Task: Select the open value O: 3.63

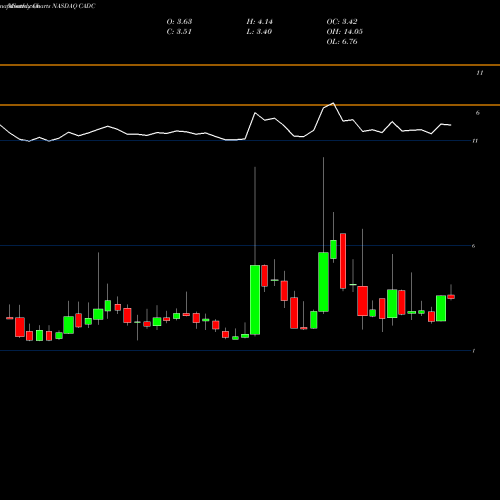Action: (x=179, y=22)
